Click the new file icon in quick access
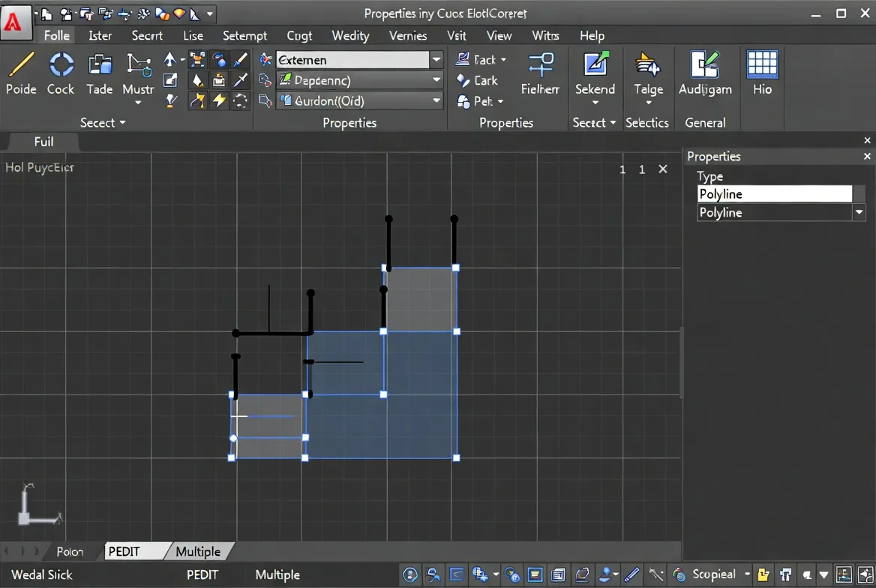The height and width of the screenshot is (588, 876). point(47,13)
